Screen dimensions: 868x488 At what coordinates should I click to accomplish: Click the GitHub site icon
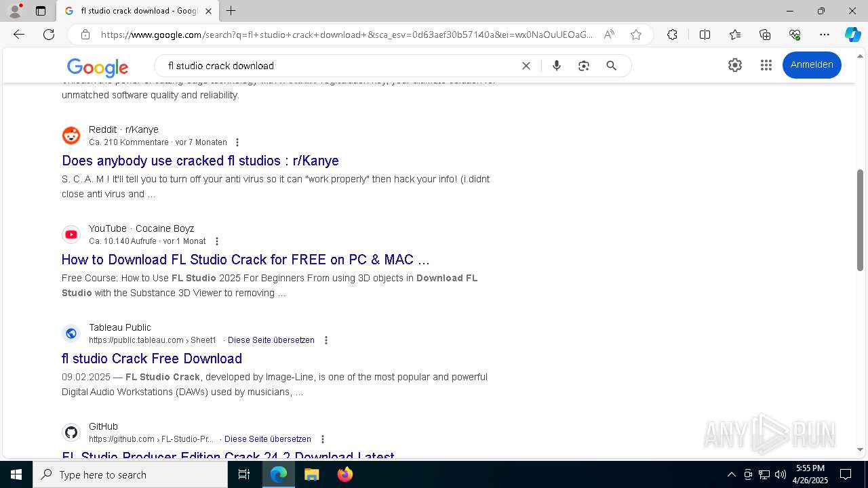[x=71, y=432]
